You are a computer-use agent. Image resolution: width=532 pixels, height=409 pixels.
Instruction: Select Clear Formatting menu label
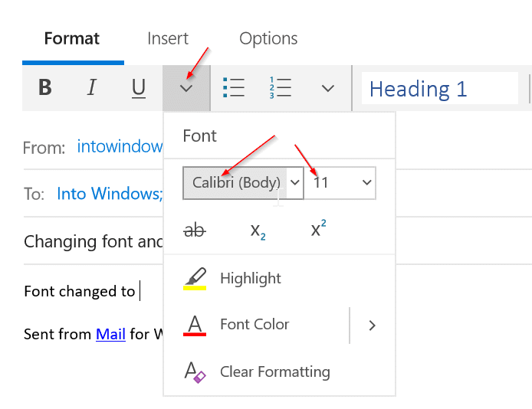(x=275, y=371)
